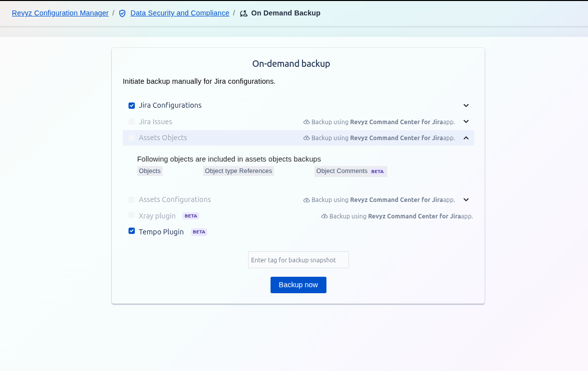Click the cloud upload icon in Assets Objects row
Viewport: 588px width, 371px height.
pos(306,138)
